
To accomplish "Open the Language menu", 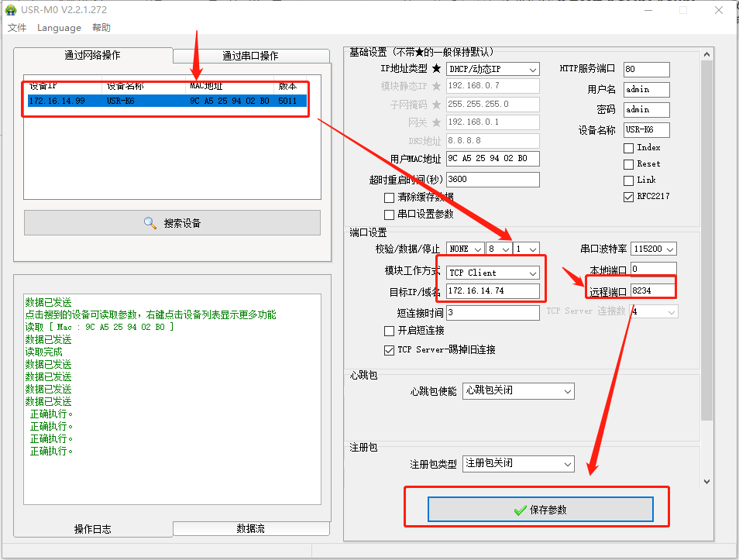I will click(59, 28).
